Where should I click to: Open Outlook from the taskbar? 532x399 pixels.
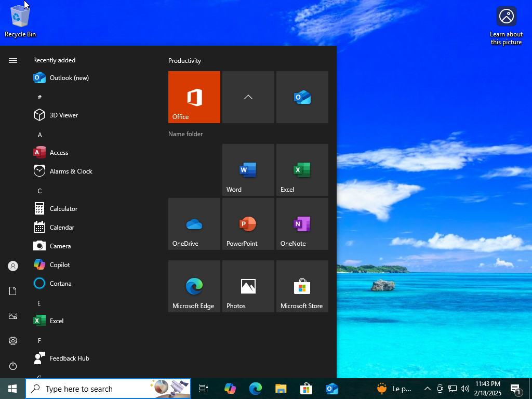[331, 389]
